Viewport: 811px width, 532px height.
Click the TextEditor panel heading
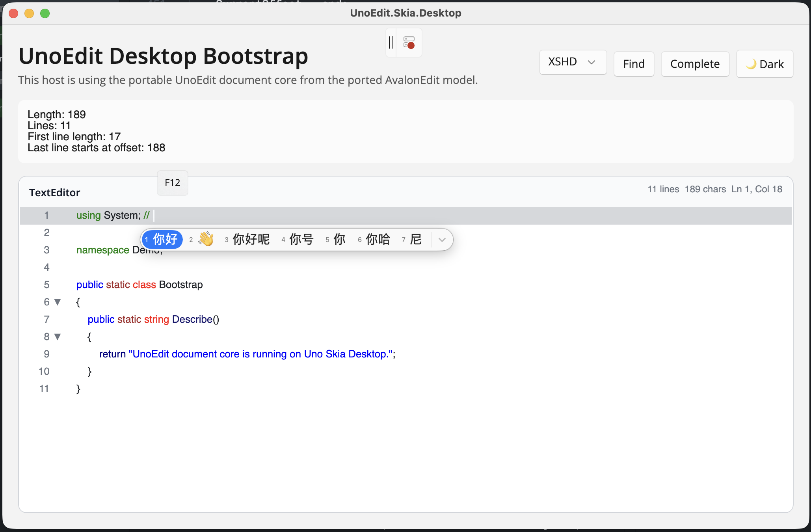[55, 193]
